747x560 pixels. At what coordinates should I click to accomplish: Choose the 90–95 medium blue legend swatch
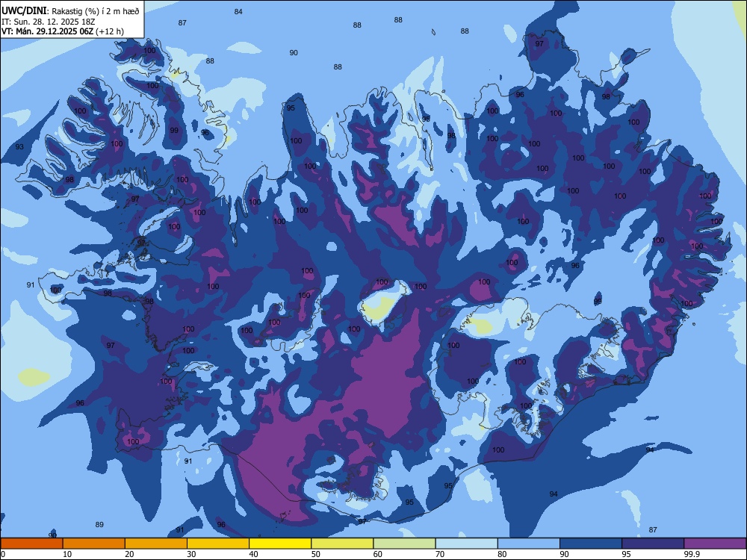click(591, 544)
